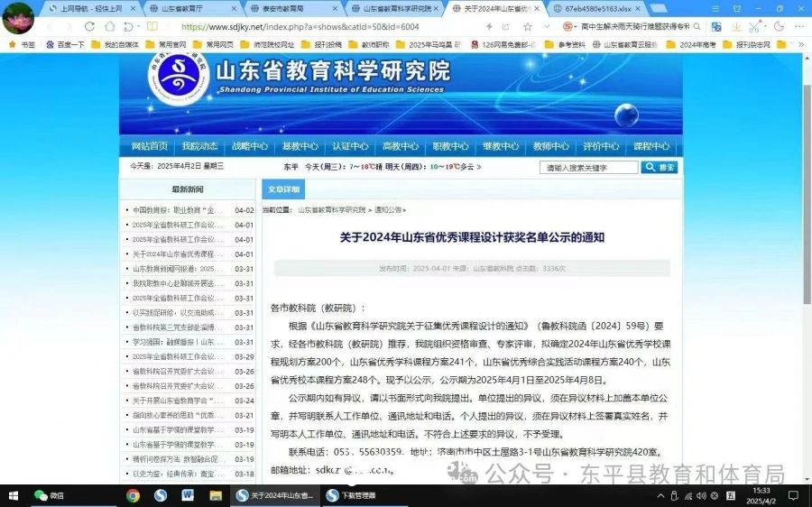
Task: Expand the weather forecast double-arrow
Action: [478, 167]
